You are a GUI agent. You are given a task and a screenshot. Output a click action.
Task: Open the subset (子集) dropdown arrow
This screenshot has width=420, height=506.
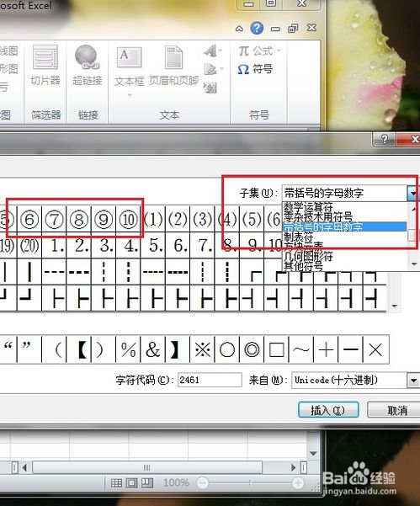[x=412, y=193]
